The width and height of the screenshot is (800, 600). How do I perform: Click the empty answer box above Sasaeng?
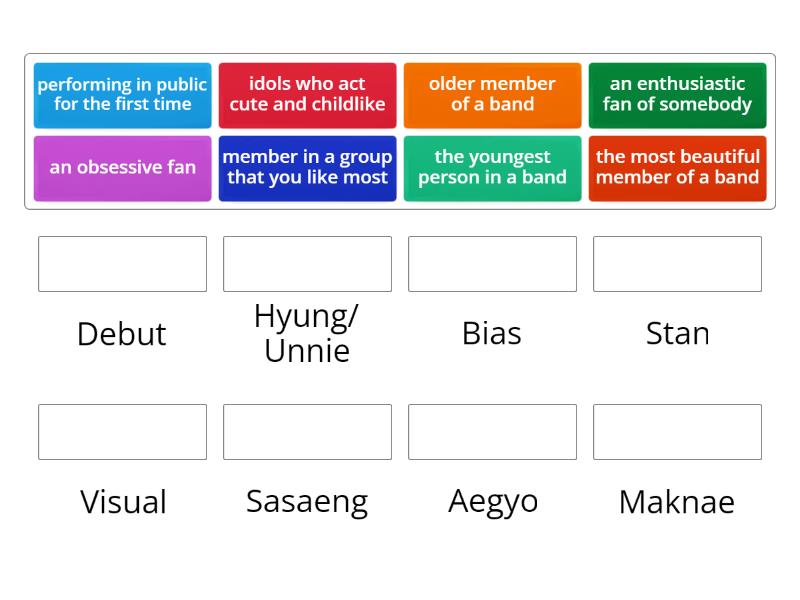click(307, 432)
